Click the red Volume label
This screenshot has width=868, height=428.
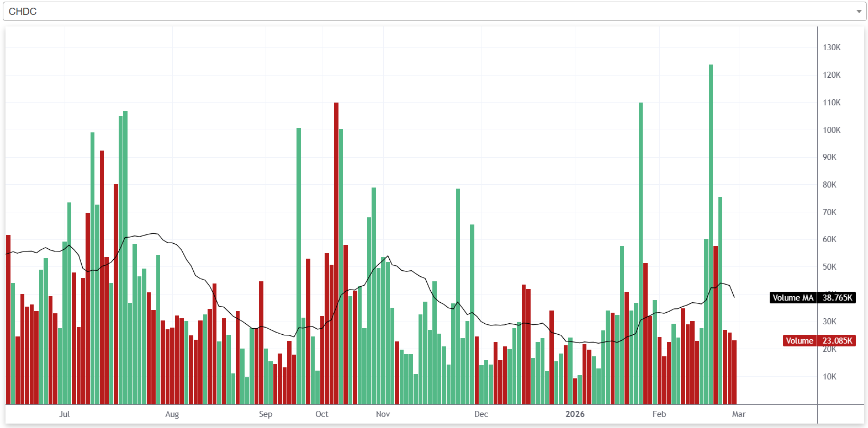pos(799,341)
